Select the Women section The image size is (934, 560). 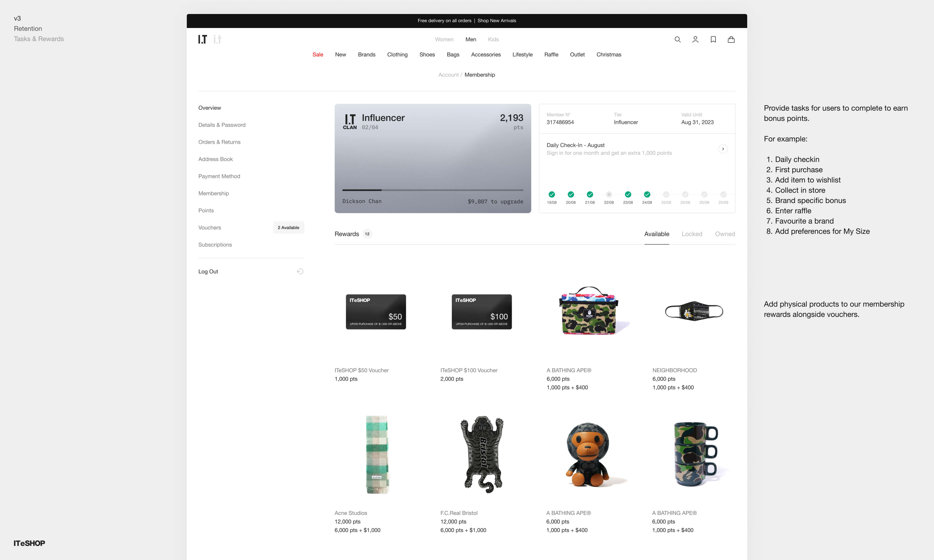click(x=444, y=39)
